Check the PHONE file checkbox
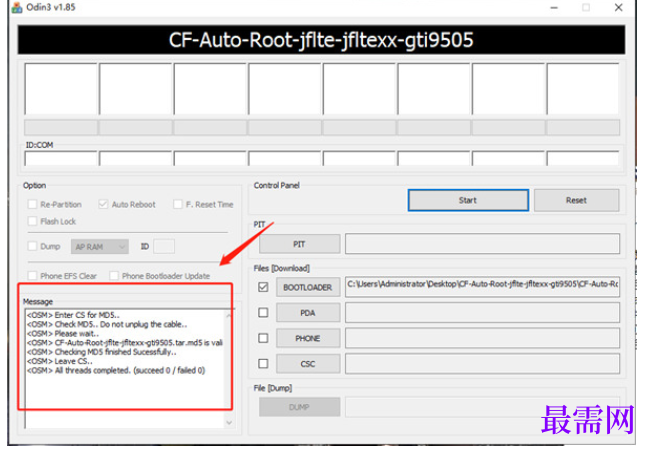The image size is (653, 451). point(263,338)
